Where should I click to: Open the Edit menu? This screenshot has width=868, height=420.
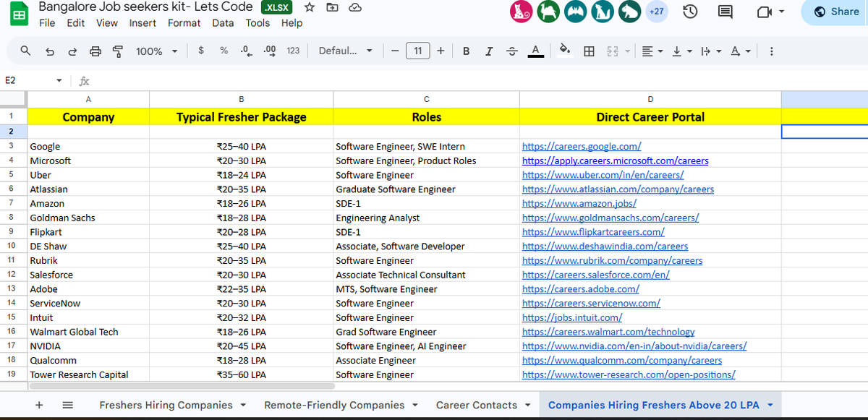click(75, 23)
